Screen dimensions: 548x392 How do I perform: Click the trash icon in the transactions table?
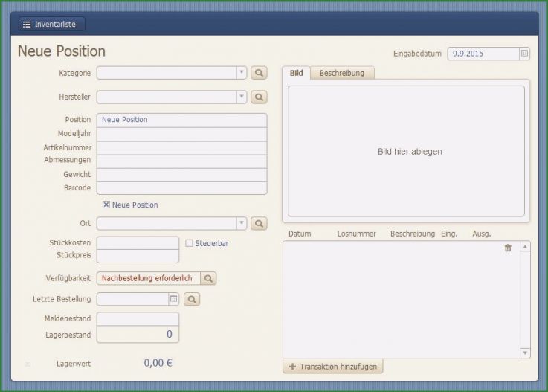tap(508, 248)
